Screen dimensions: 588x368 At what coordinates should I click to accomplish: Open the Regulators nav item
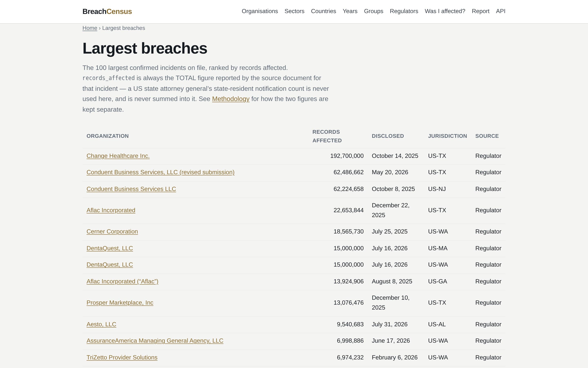(404, 11)
